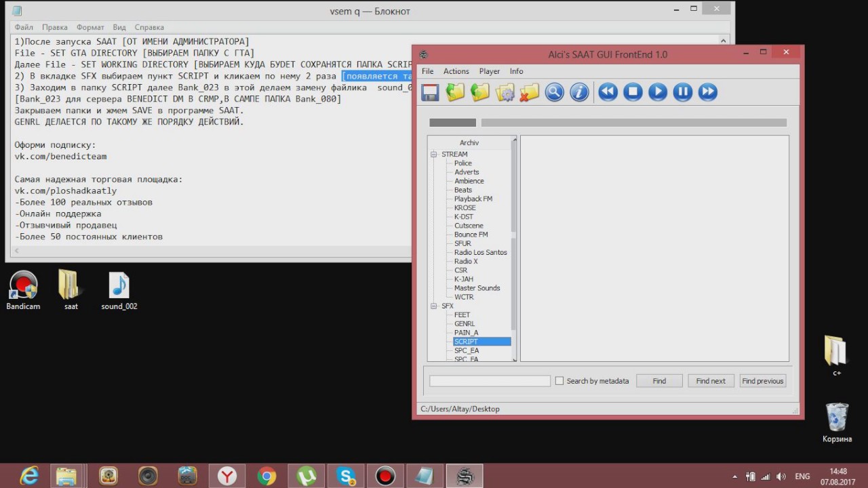Open Yandex browser from the taskbar

click(x=227, y=476)
